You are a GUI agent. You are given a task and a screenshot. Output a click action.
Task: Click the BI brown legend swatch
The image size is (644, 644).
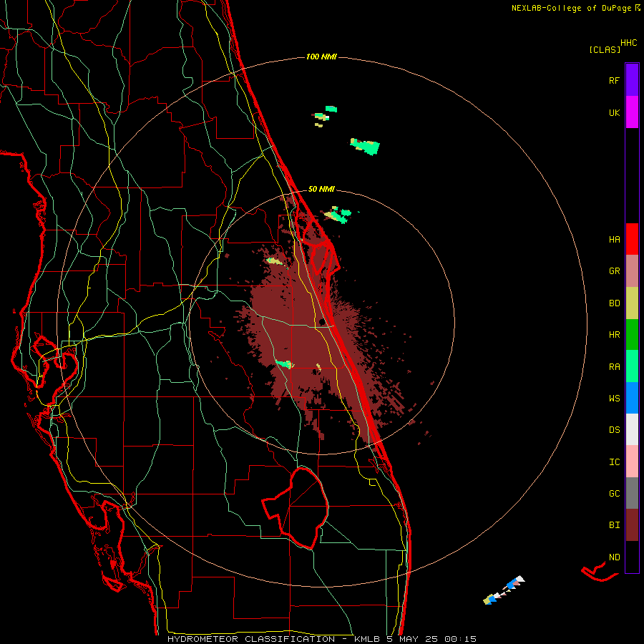pos(632,525)
